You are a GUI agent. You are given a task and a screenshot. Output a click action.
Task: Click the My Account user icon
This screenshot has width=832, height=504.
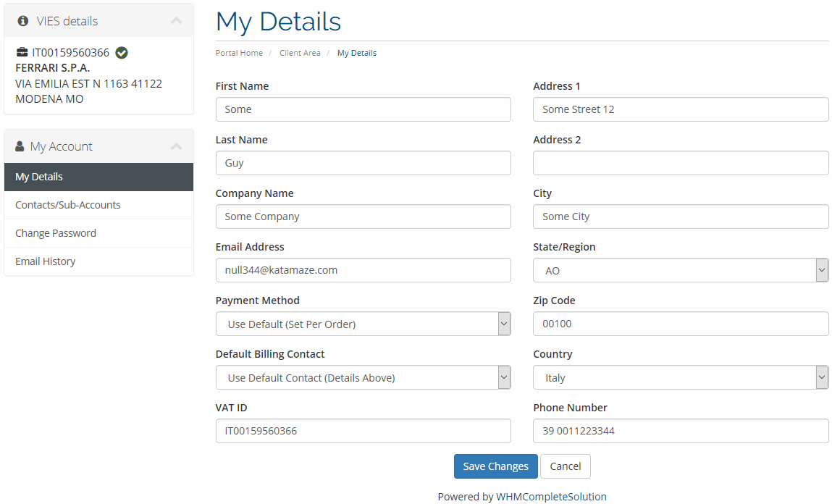20,146
